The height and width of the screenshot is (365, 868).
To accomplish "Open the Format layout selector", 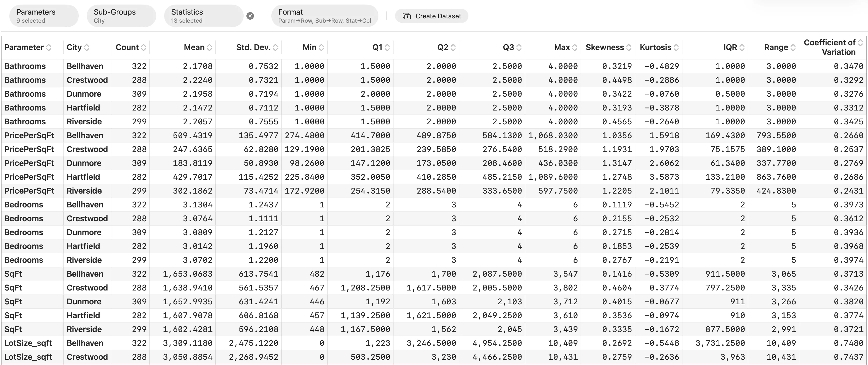I will 324,16.
